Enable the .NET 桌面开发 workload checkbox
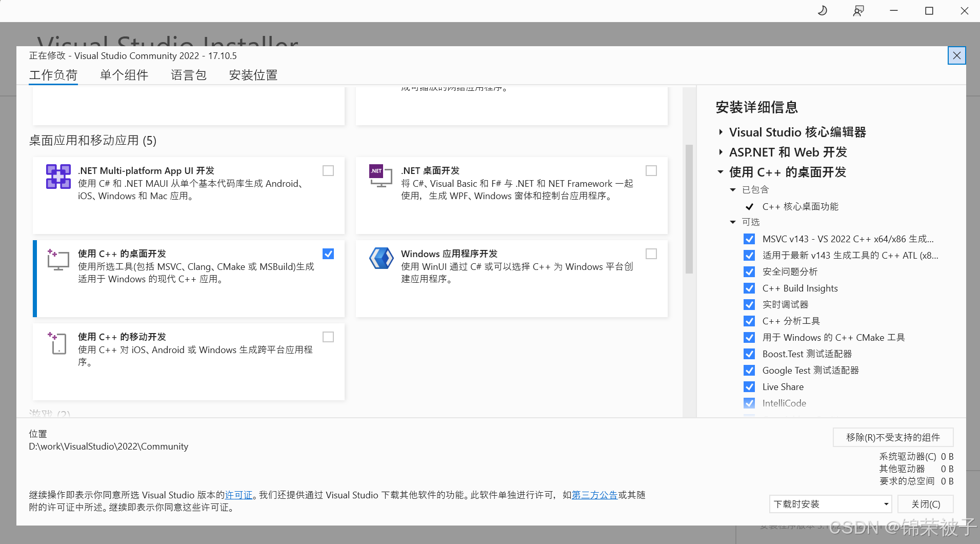Image resolution: width=980 pixels, height=544 pixels. (651, 171)
